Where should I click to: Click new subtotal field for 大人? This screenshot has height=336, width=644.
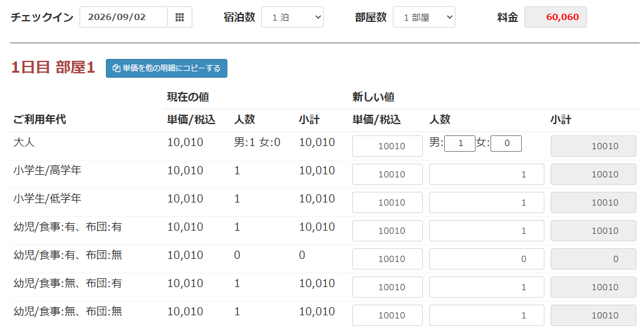click(593, 146)
